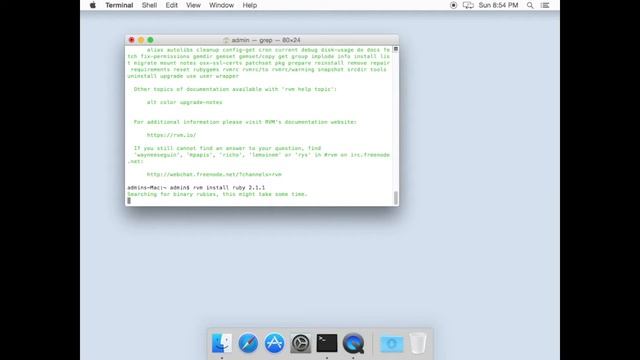The height and width of the screenshot is (360, 640).
Task: Open the display mirroring menu icon
Action: click(468, 5)
